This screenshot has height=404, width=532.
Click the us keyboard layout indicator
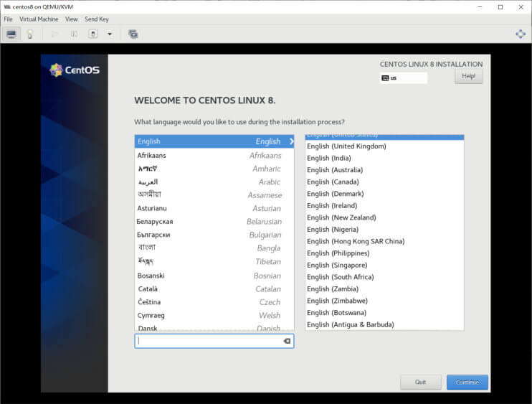[x=404, y=77]
